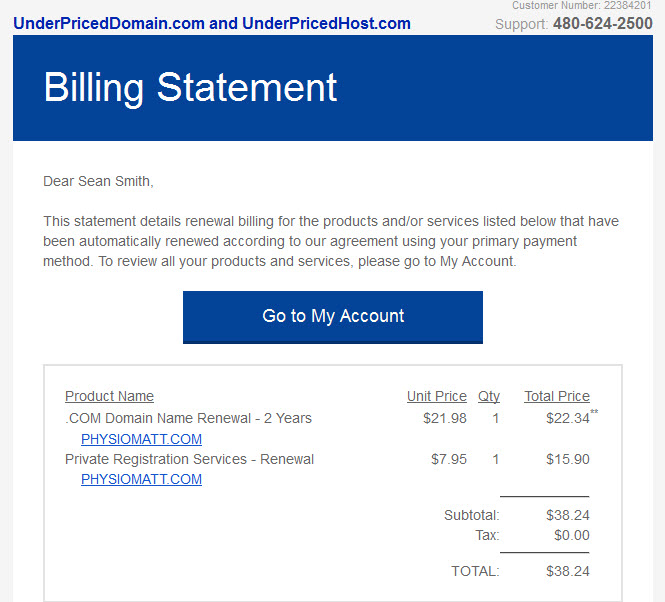Click the Subtotal label
665x602 pixels.
click(472, 515)
